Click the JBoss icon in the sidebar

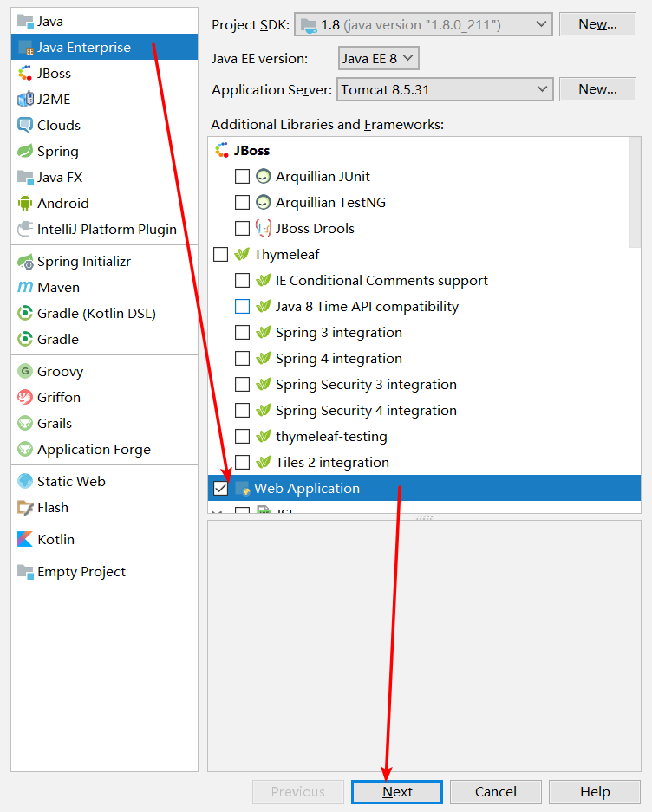(24, 74)
